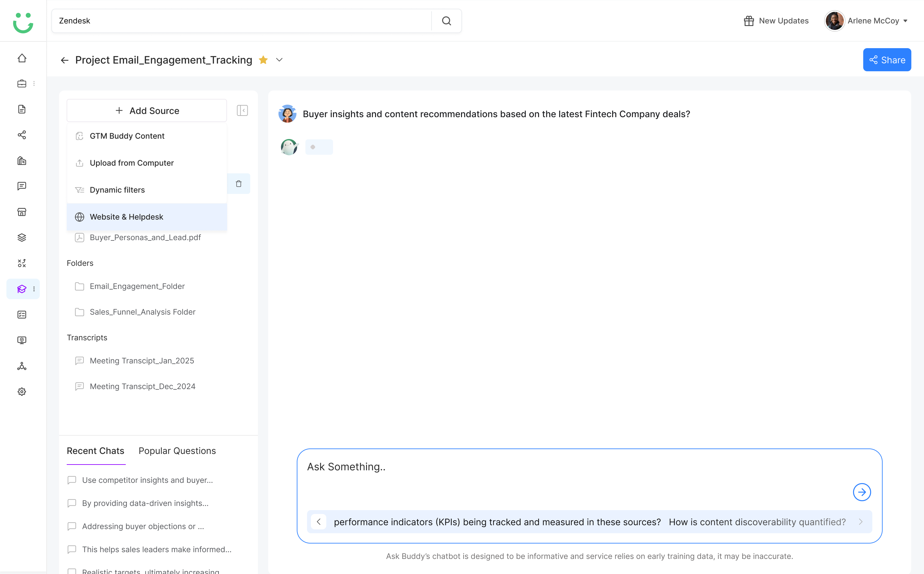Delete the source using the trash icon
924x574 pixels.
[x=239, y=184]
